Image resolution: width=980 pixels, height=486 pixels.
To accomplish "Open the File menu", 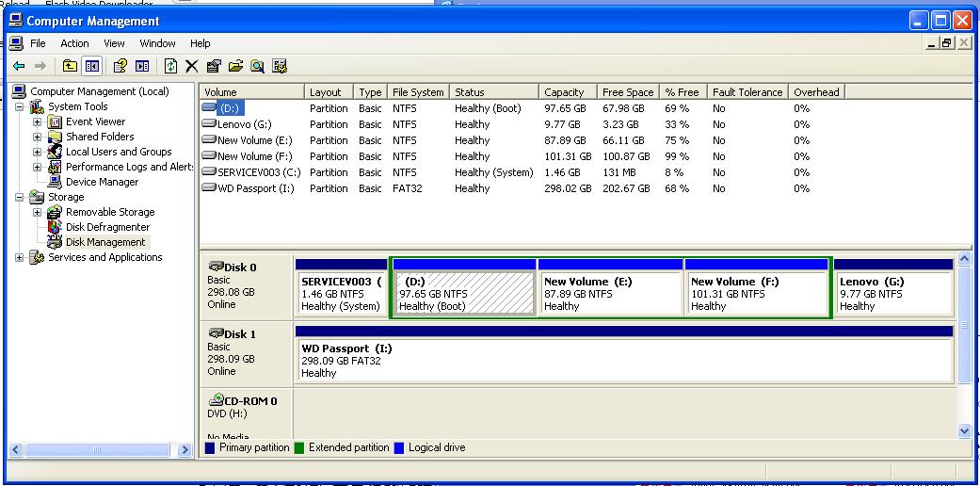I will [38, 43].
